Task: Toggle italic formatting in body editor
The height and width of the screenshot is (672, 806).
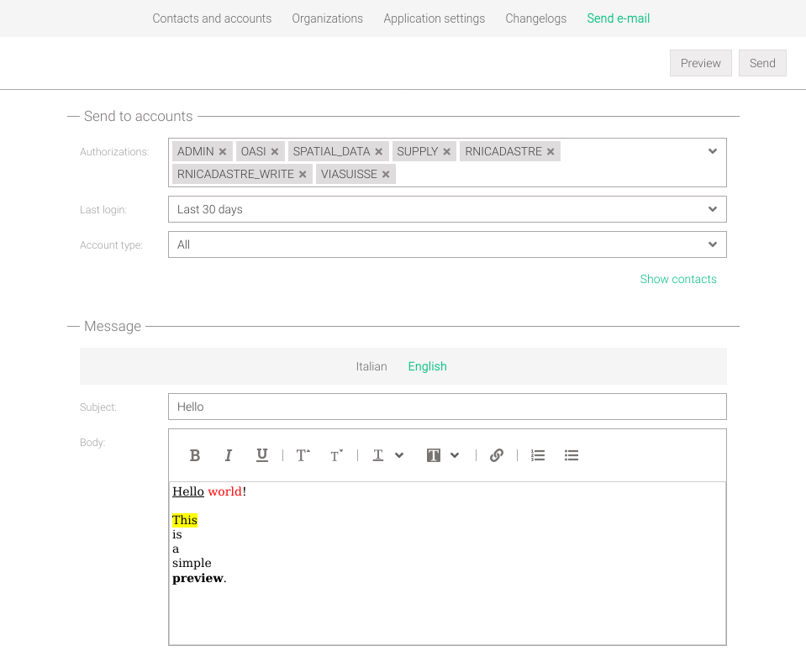Action: coord(229,455)
